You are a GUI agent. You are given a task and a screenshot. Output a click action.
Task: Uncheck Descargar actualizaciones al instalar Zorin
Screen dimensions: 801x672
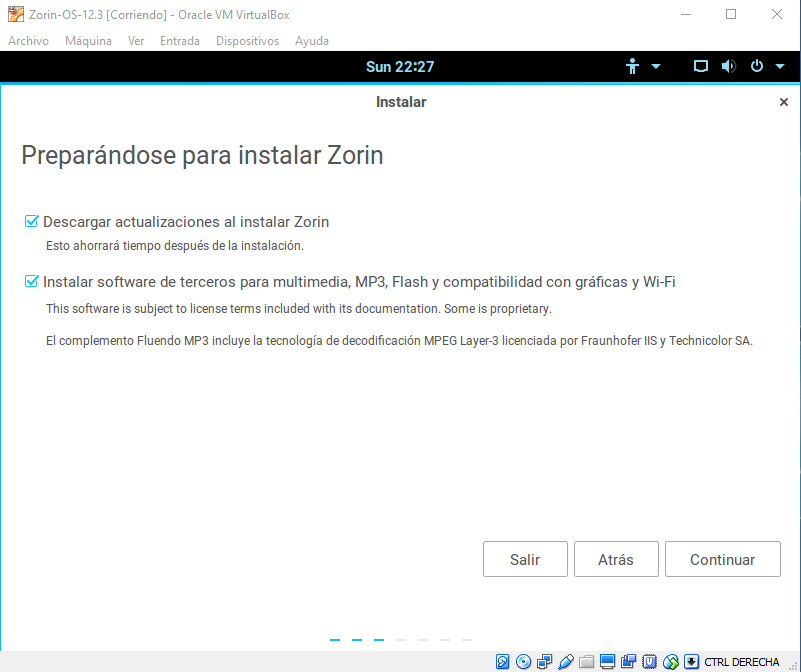[32, 221]
